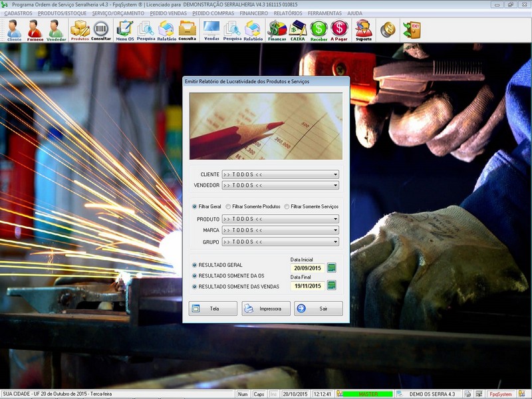Open calendar picker for Data Inicial
Image resolution: width=532 pixels, height=399 pixels.
tap(332, 268)
